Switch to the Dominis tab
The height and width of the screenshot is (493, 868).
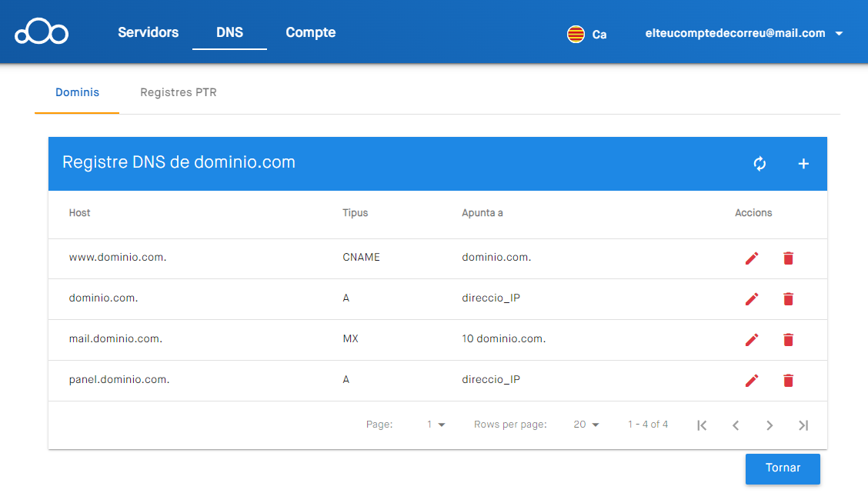tap(77, 92)
